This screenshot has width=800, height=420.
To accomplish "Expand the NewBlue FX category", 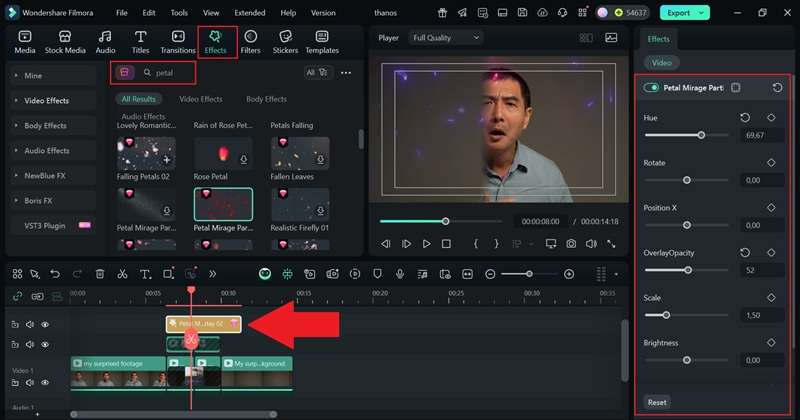I will [53, 176].
